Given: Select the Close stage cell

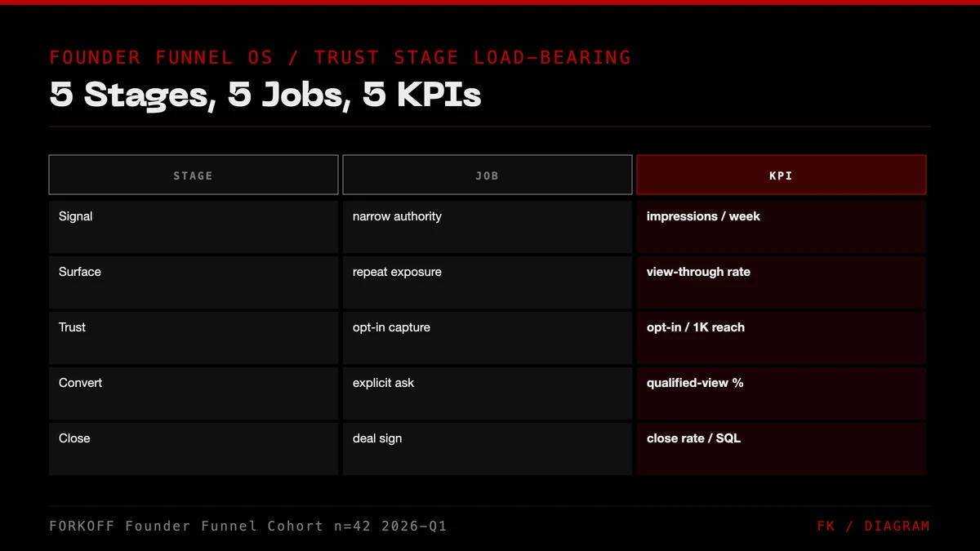Looking at the screenshot, I should [194, 449].
